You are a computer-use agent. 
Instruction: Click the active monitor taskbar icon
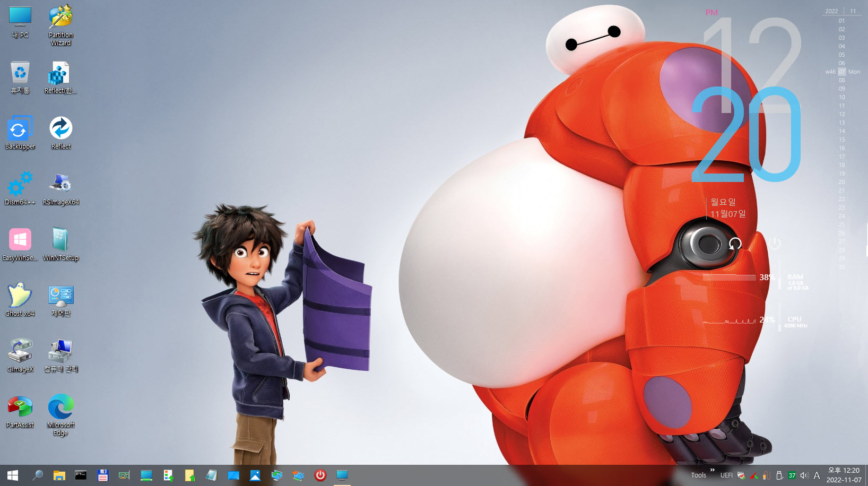[342, 475]
